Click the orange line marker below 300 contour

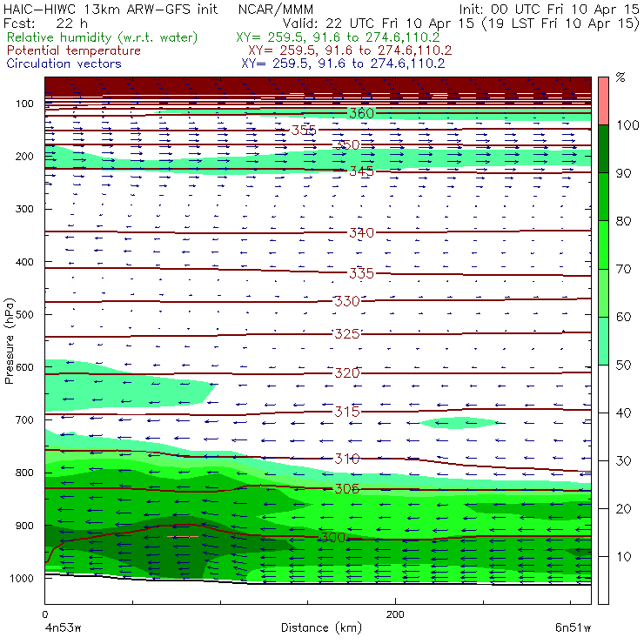tap(183, 536)
